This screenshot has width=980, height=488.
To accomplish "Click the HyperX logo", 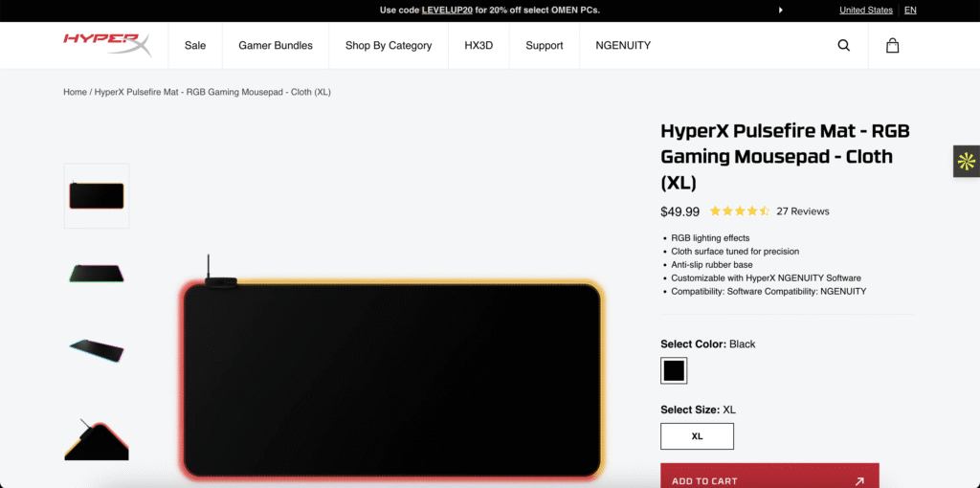I will 107,45.
